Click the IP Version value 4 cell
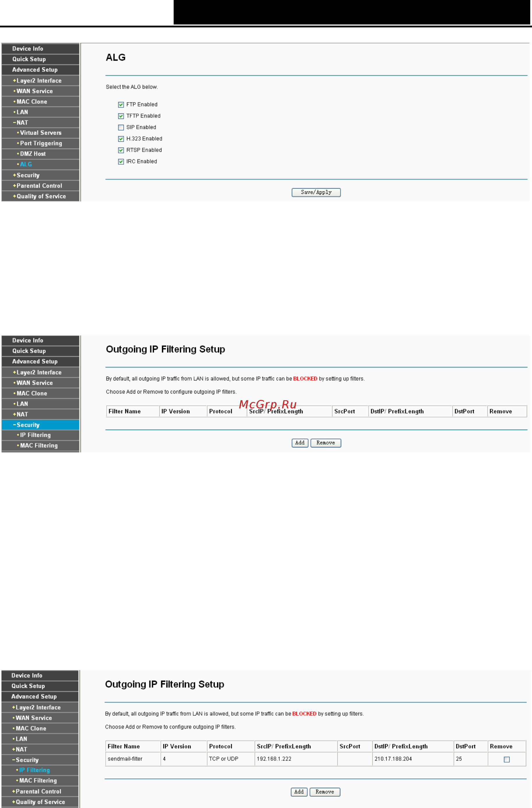 [184, 759]
